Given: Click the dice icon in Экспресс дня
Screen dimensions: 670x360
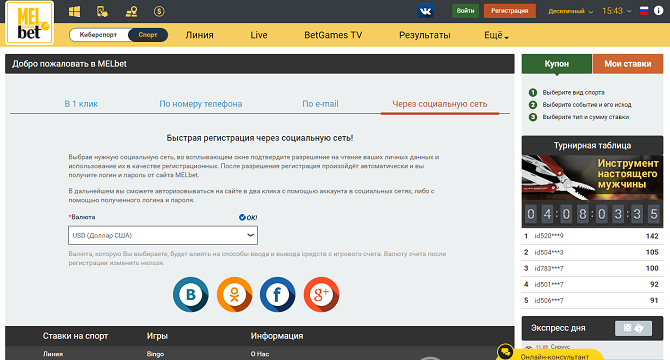Looking at the screenshot, I should 633,328.
